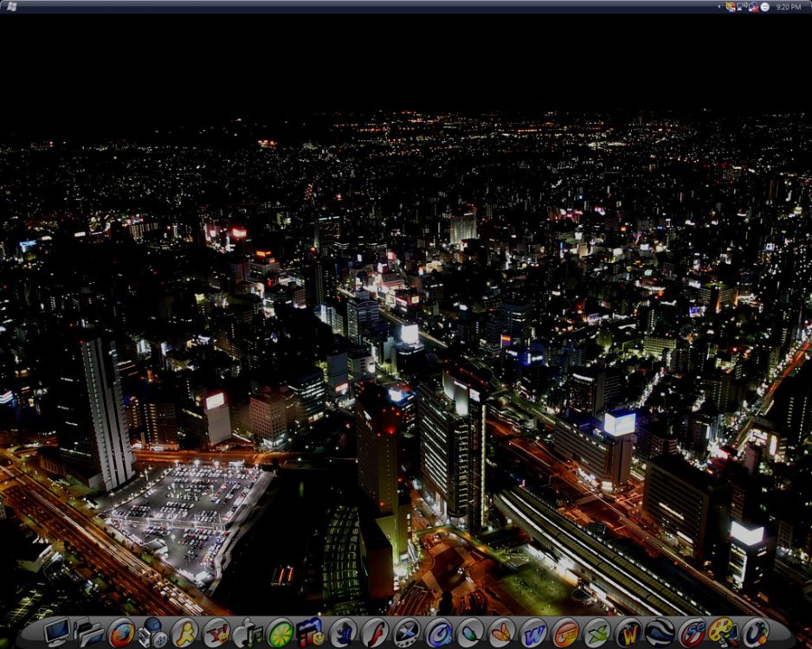812x649 pixels.
Task: Open My Computer from the dock
Action: click(57, 631)
